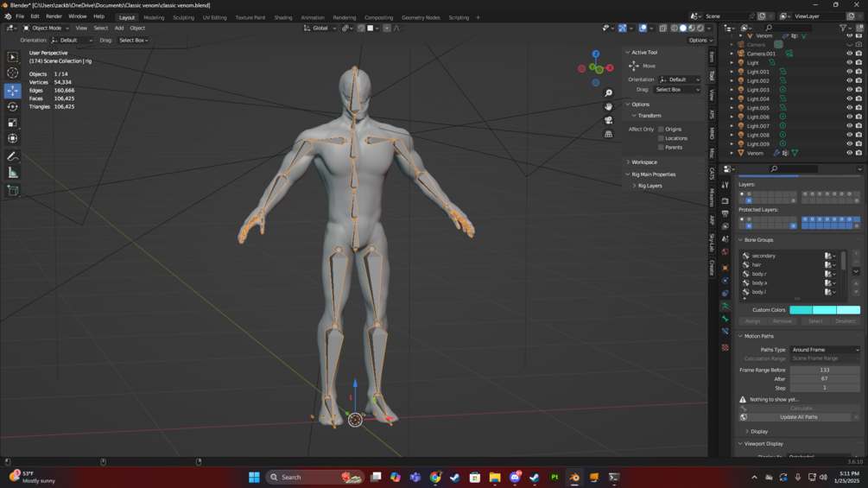Image resolution: width=868 pixels, height=488 pixels.
Task: Click the viewport zoom magnifier icon
Action: [x=608, y=93]
